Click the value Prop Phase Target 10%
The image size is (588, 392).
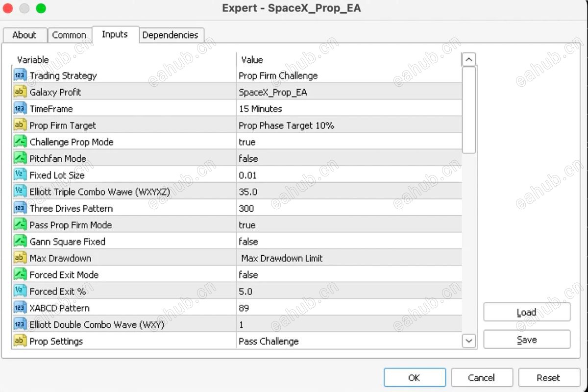pyautogui.click(x=287, y=125)
